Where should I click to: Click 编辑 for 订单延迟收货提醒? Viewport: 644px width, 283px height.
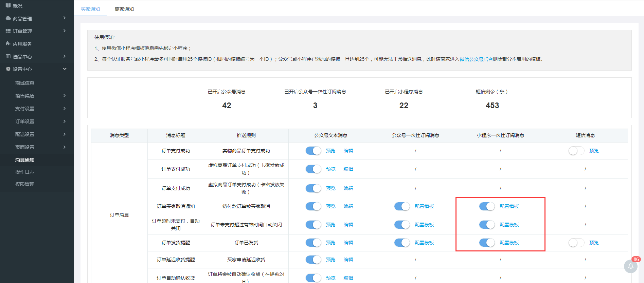(x=348, y=260)
